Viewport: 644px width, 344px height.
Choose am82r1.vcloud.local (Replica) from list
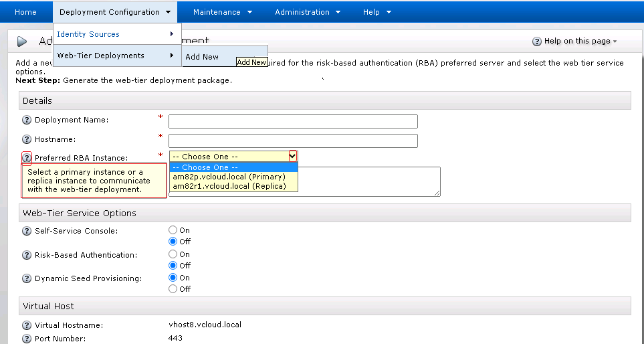pyautogui.click(x=229, y=186)
